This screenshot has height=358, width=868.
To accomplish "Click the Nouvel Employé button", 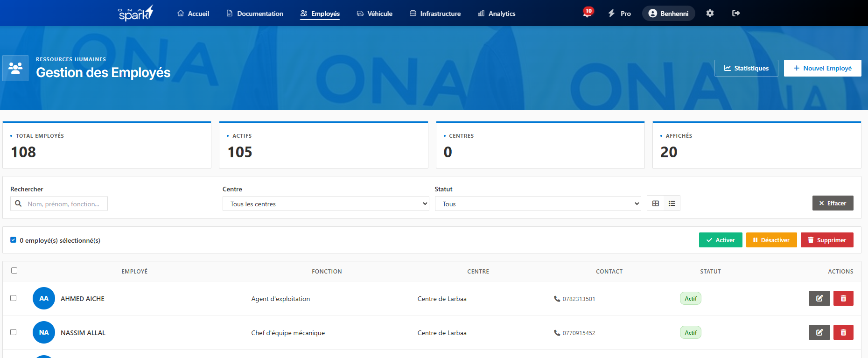I will 822,68.
